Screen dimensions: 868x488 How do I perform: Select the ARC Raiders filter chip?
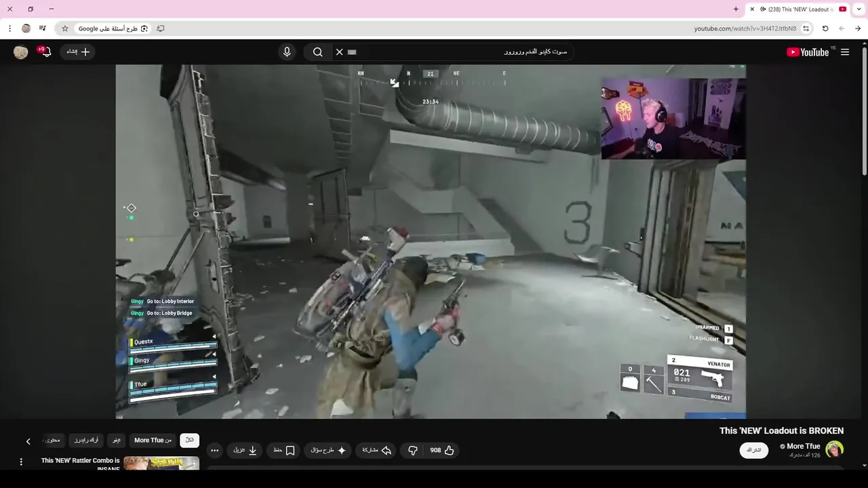click(86, 441)
